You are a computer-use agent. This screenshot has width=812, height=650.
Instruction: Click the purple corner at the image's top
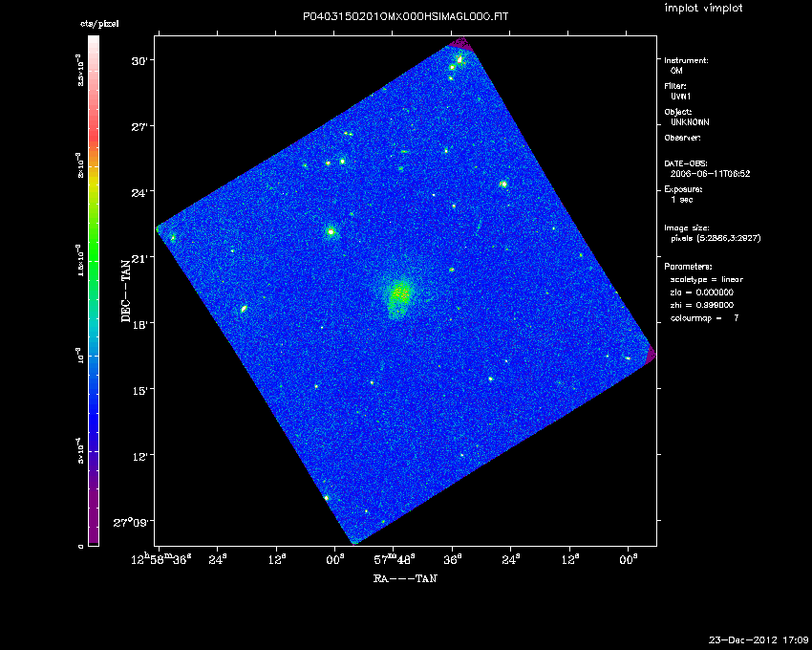(461, 45)
